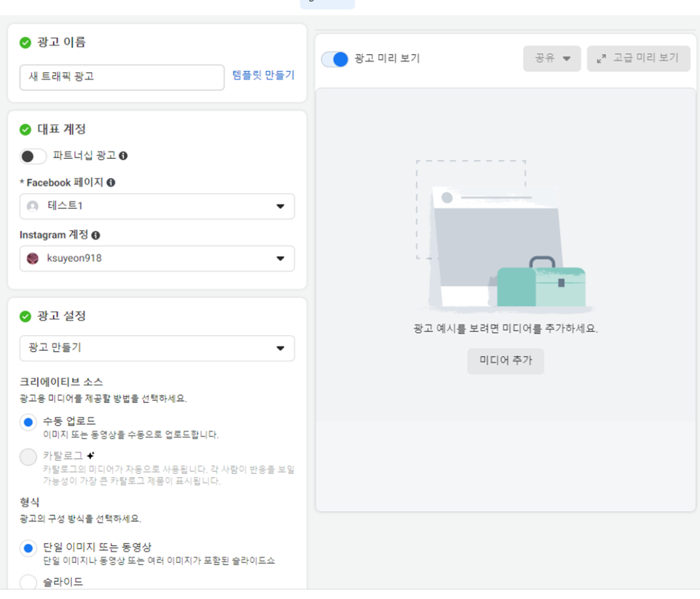
Task: Click the 템플릿 만들기 link
Action: point(264,75)
